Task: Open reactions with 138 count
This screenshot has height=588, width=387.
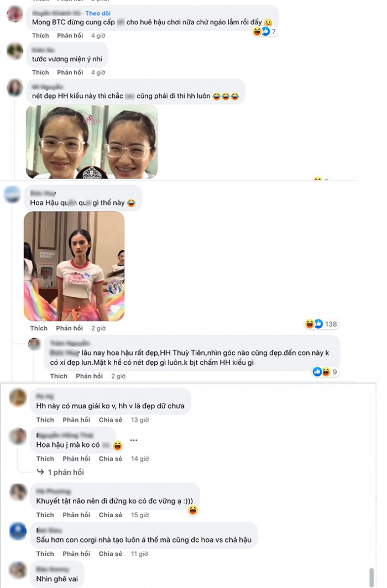Action: pos(321,324)
